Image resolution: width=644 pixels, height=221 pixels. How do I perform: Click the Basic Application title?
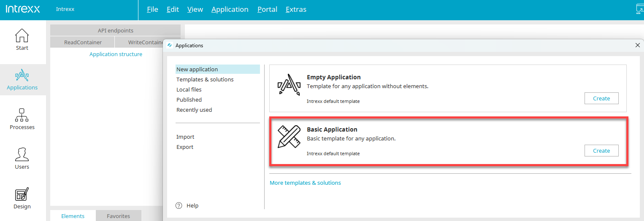[x=332, y=129]
